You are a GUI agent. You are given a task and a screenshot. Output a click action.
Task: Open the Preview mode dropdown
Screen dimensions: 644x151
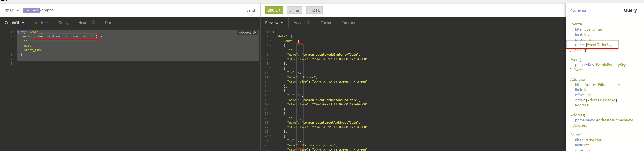pyautogui.click(x=274, y=23)
